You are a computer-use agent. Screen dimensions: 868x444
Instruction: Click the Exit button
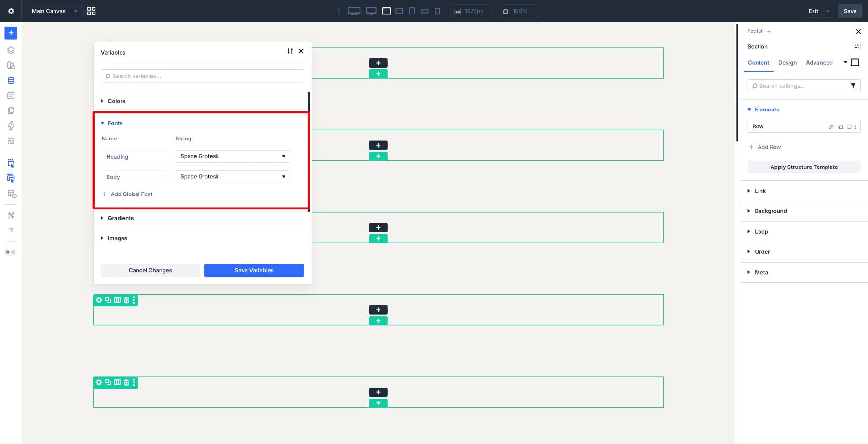pyautogui.click(x=813, y=11)
